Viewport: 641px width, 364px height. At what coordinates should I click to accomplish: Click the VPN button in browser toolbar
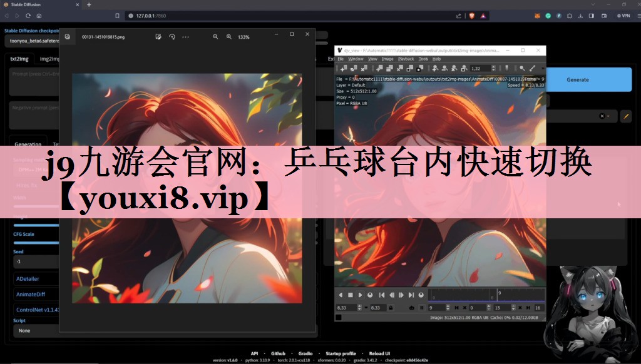pyautogui.click(x=623, y=16)
